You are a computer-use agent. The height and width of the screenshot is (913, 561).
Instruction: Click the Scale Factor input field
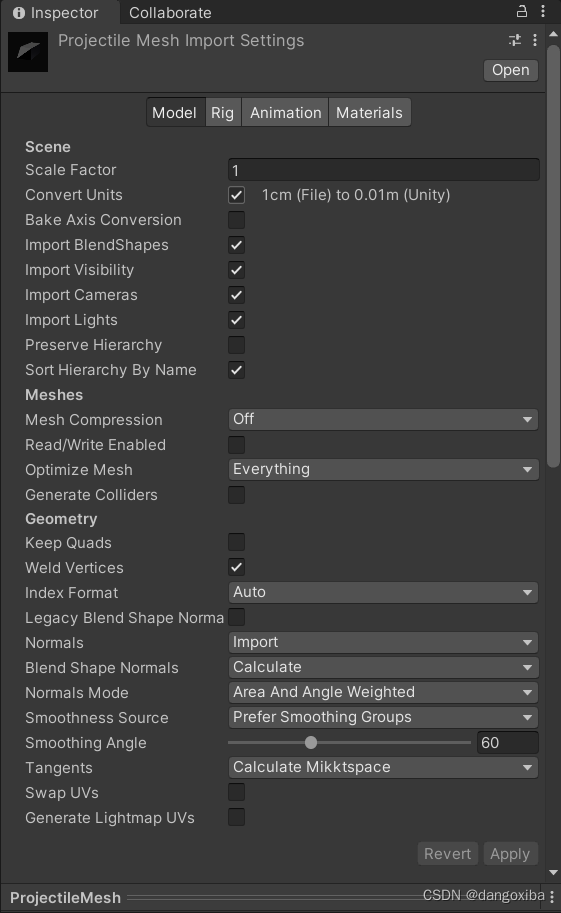384,170
